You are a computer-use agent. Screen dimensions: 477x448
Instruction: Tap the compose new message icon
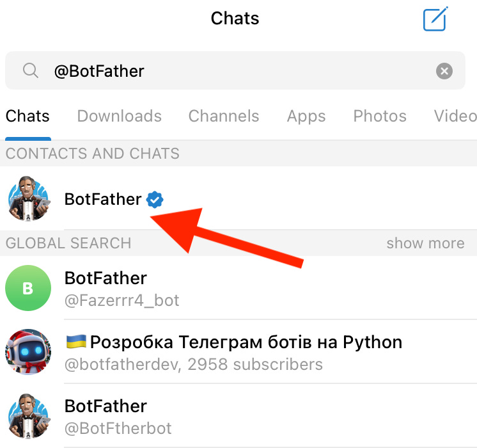pos(435,19)
